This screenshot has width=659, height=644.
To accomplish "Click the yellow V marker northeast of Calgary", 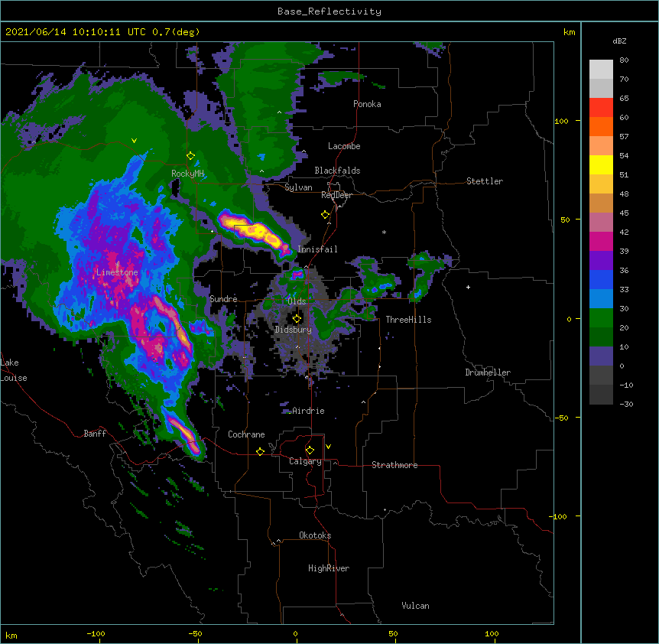I will click(x=328, y=447).
